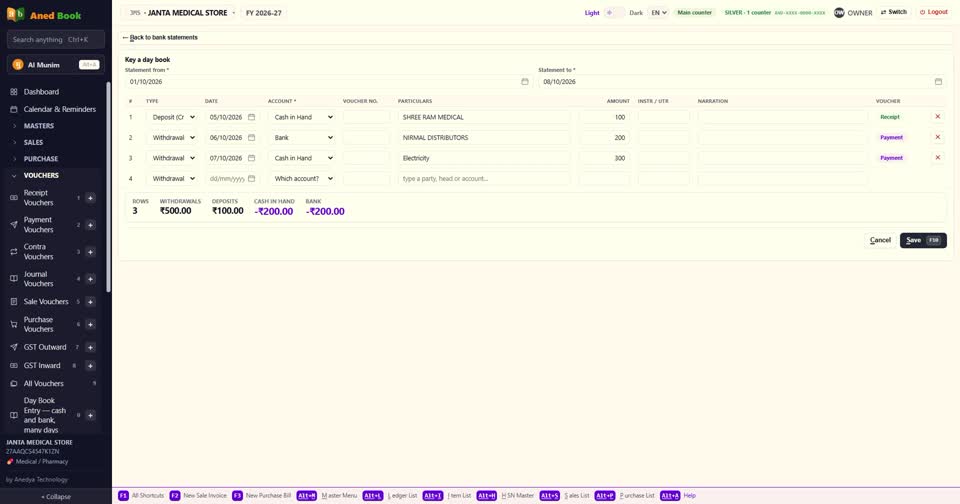Click the Receipt Vouchers sidebar icon
This screenshot has width=960, height=504.
(13, 198)
